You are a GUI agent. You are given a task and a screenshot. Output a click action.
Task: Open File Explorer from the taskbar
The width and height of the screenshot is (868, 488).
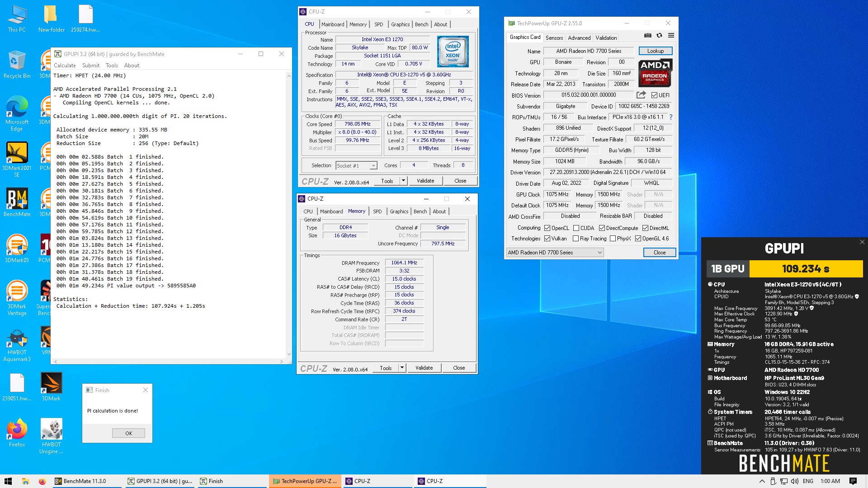pyautogui.click(x=25, y=481)
